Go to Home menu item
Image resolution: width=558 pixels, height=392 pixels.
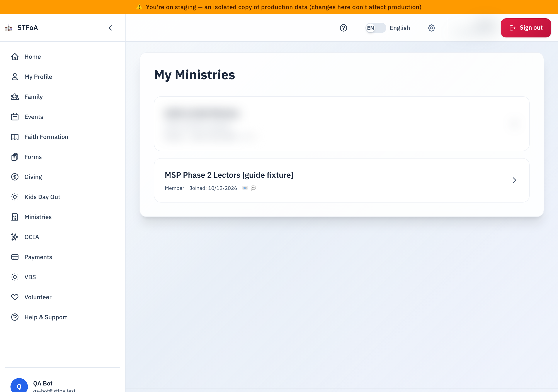[63, 57]
